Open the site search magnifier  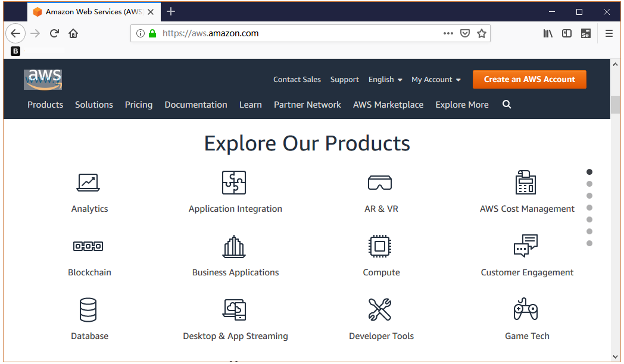[x=507, y=105]
